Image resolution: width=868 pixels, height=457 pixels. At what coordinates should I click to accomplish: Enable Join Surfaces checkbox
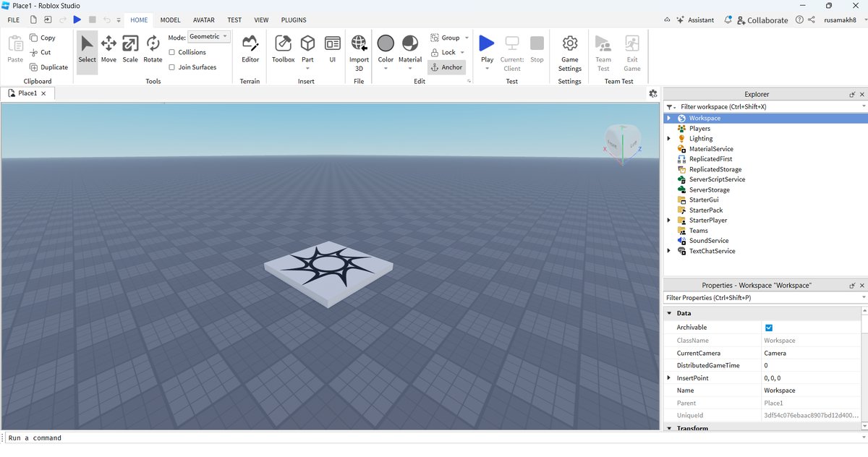(171, 67)
